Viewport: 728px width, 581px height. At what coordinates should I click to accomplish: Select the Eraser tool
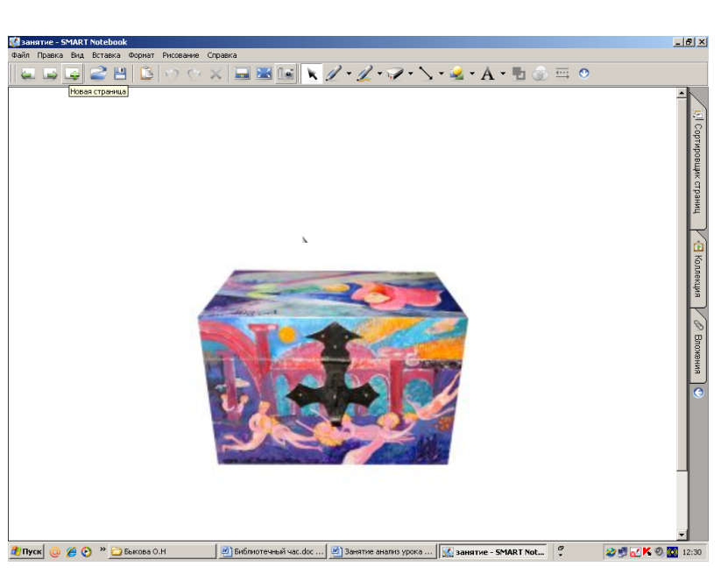pos(396,74)
